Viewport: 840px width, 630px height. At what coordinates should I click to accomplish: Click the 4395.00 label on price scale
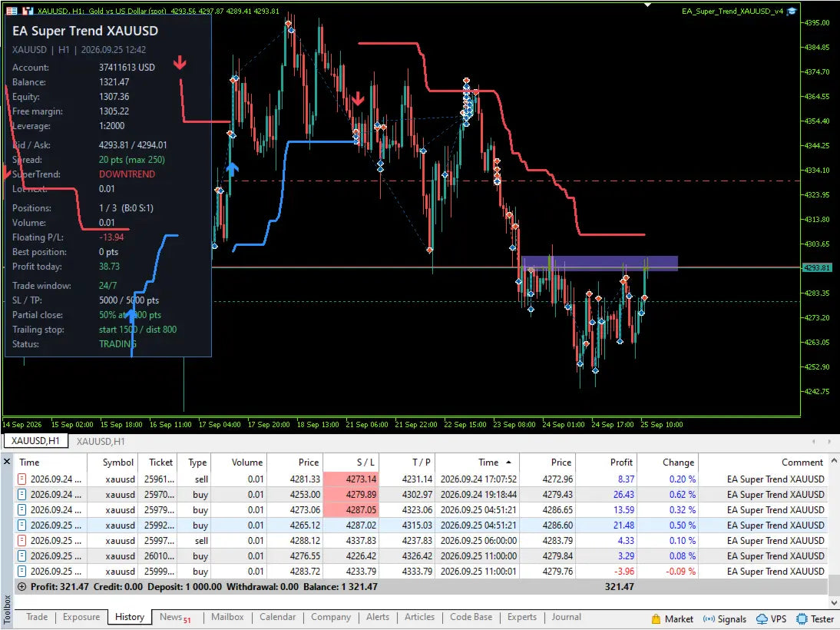(x=817, y=22)
